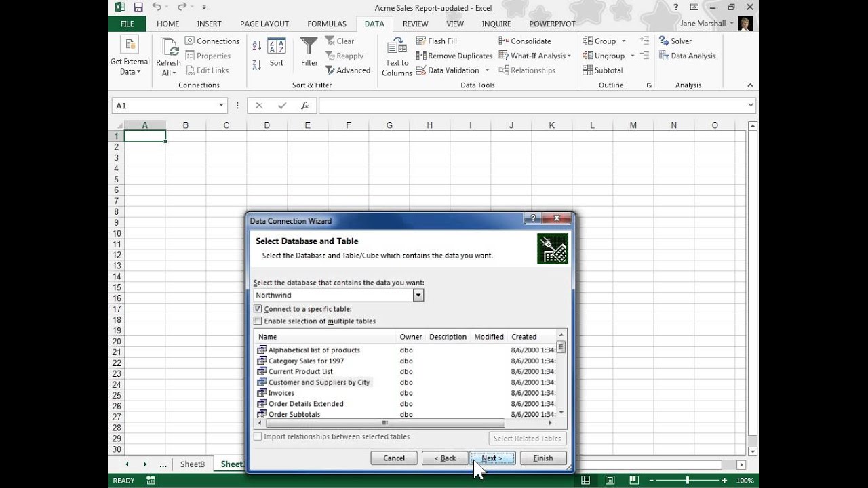Screen dimensions: 868x488
Task: Click the Undo arrow
Action: 157,7
